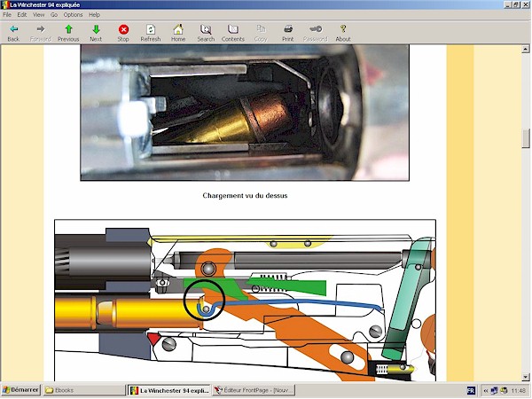Screen dimensions: 532x399
Task: Go to the Next page
Action: point(96,33)
